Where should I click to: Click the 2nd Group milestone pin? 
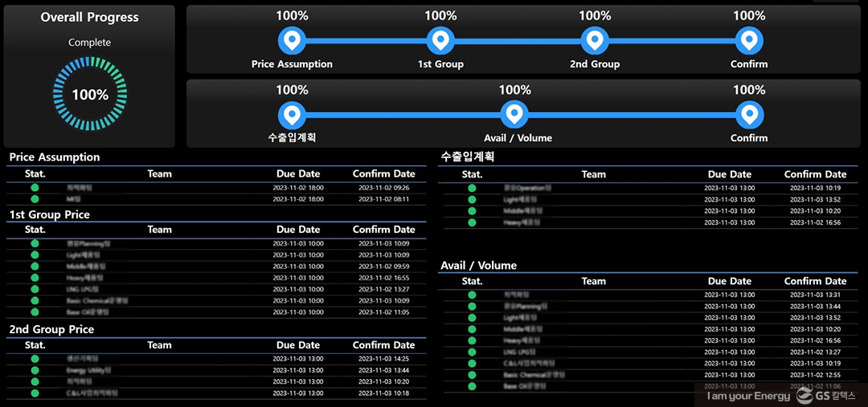pos(594,40)
